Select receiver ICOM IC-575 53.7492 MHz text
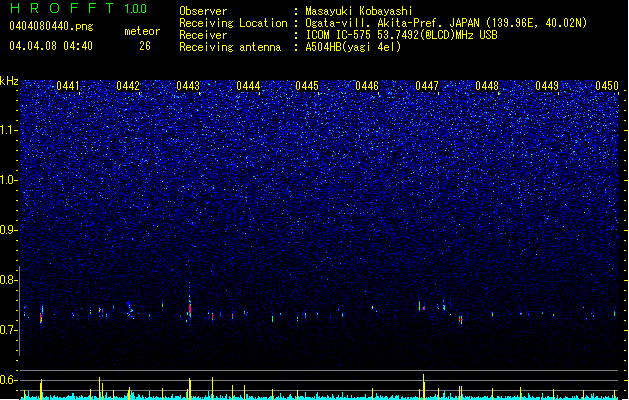This screenshot has width=629, height=400. (x=401, y=35)
